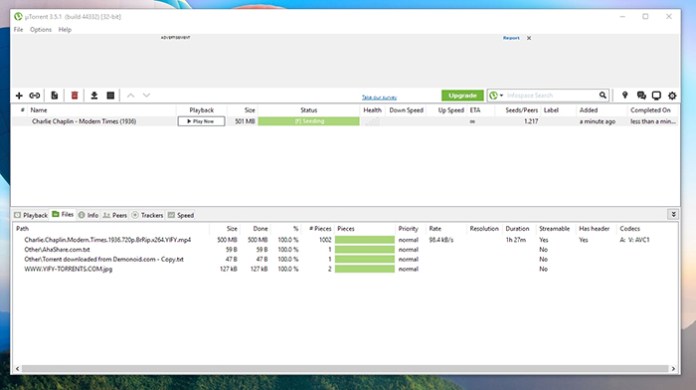Click Move Up Queue arrow icon
696x390 pixels.
tap(130, 95)
